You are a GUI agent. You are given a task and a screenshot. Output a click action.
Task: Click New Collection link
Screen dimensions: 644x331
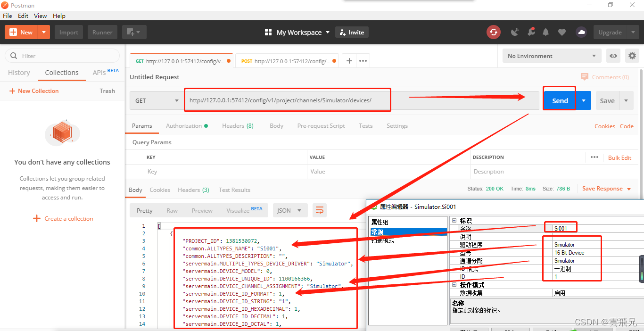point(34,91)
